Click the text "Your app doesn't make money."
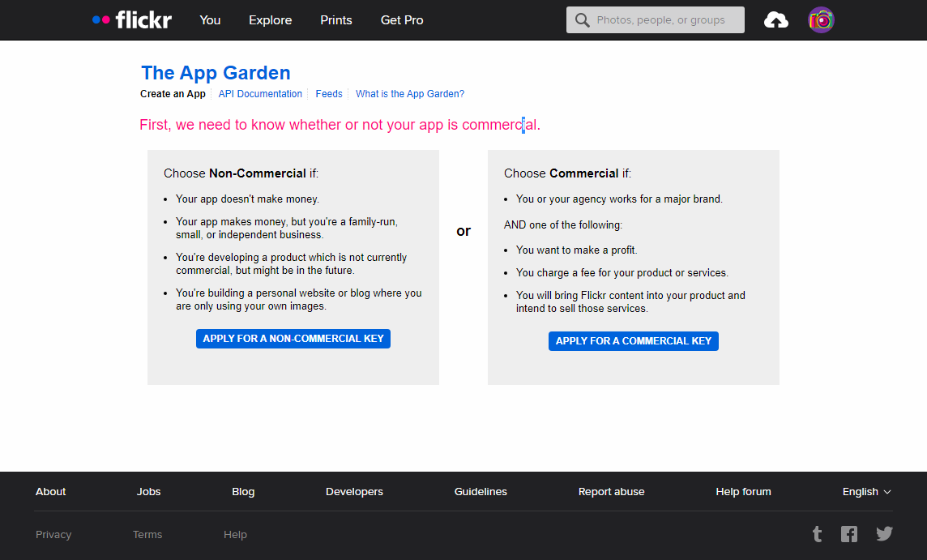The image size is (927, 560). pos(247,199)
